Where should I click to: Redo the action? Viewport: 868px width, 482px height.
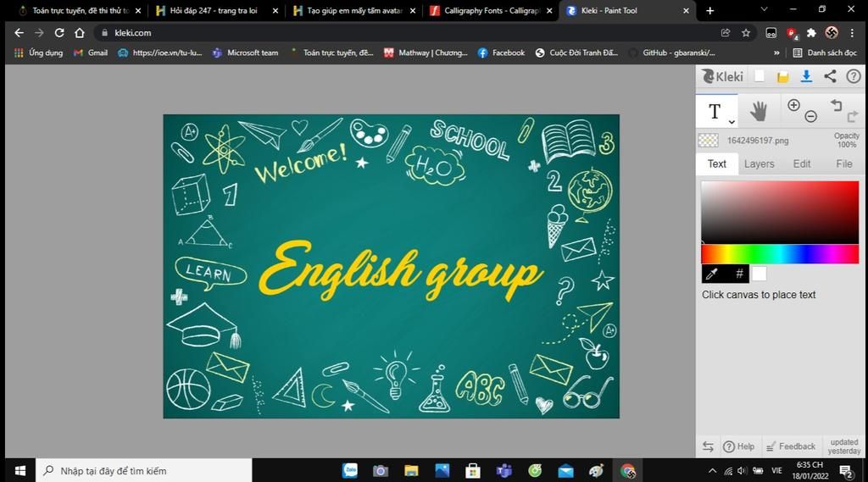click(853, 116)
